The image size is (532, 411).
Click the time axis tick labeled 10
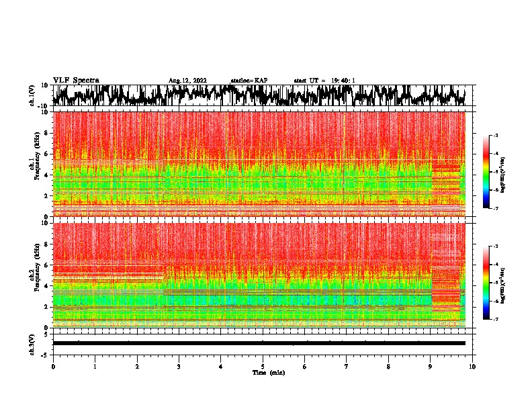472,367
